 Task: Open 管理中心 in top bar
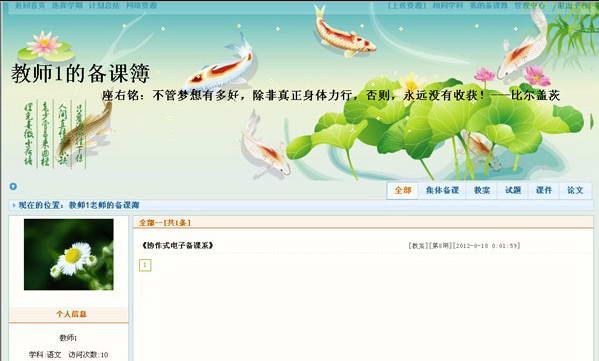pos(529,5)
